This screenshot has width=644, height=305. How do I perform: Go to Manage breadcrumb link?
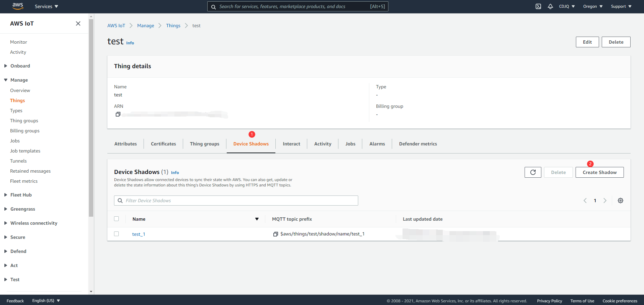tap(146, 26)
